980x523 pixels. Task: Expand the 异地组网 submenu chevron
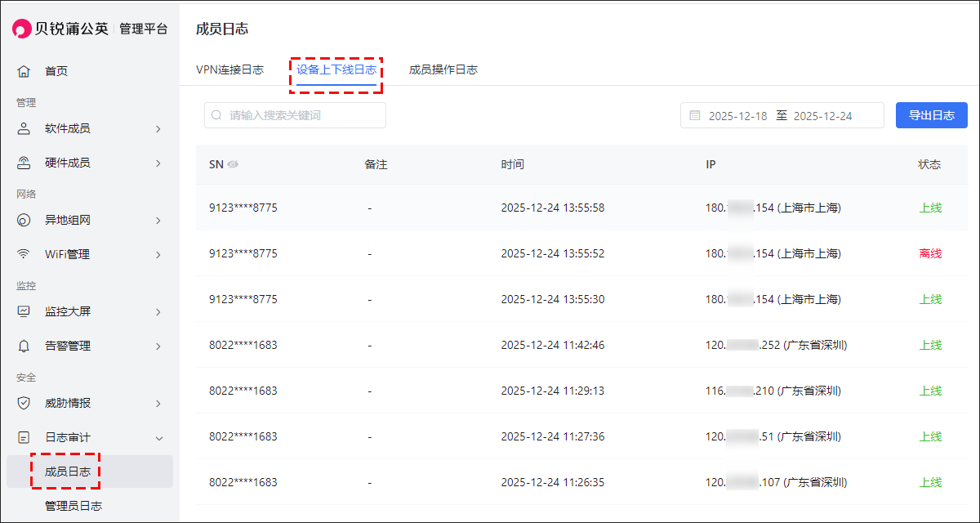158,221
